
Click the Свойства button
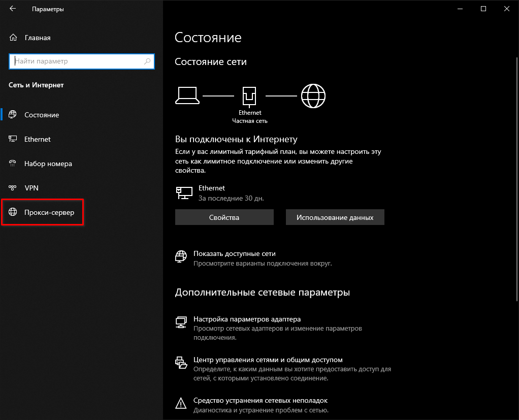pos(224,217)
